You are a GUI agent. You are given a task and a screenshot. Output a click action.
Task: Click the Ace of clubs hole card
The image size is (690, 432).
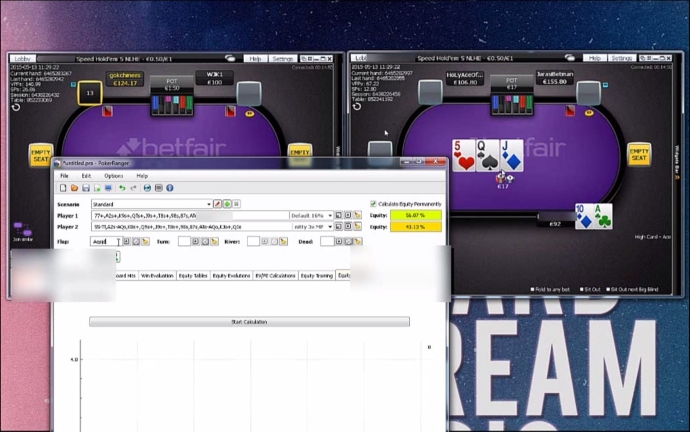[x=602, y=216]
